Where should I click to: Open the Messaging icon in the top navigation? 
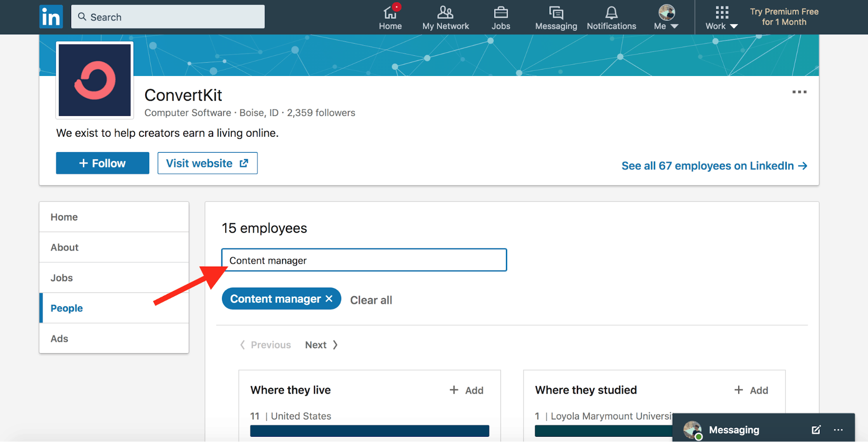[556, 17]
